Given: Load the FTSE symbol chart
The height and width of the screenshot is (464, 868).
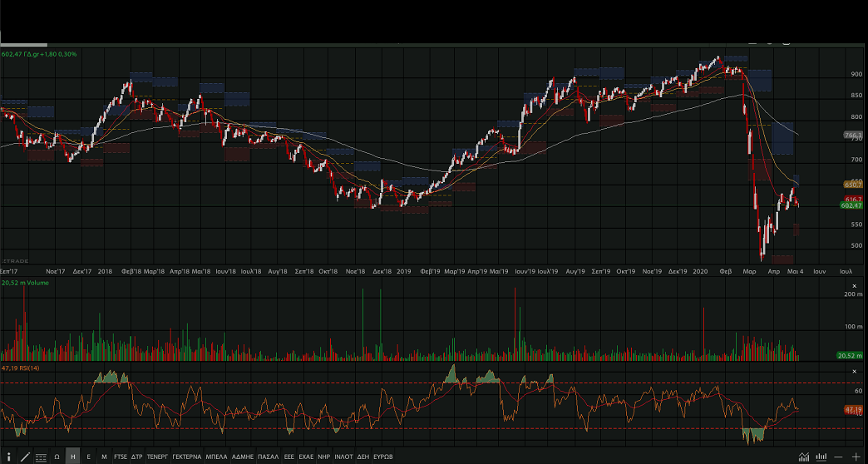Looking at the screenshot, I should 121,457.
